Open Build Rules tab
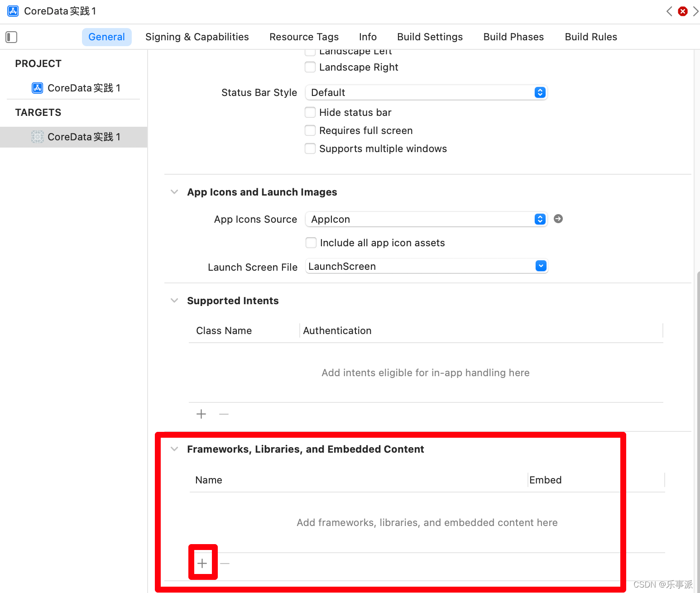The width and height of the screenshot is (700, 593). tap(591, 37)
